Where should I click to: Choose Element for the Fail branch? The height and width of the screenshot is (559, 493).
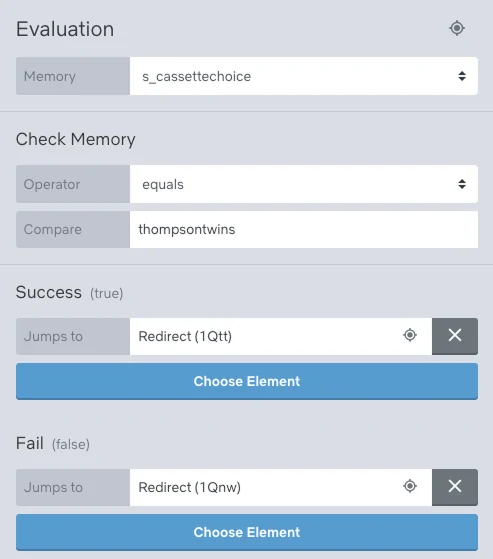point(247,532)
